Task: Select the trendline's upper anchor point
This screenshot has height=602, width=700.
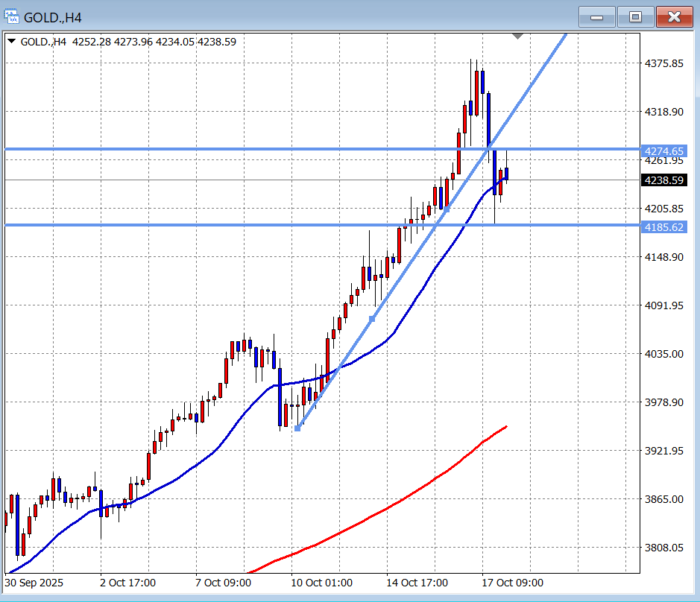Action: click(447, 209)
